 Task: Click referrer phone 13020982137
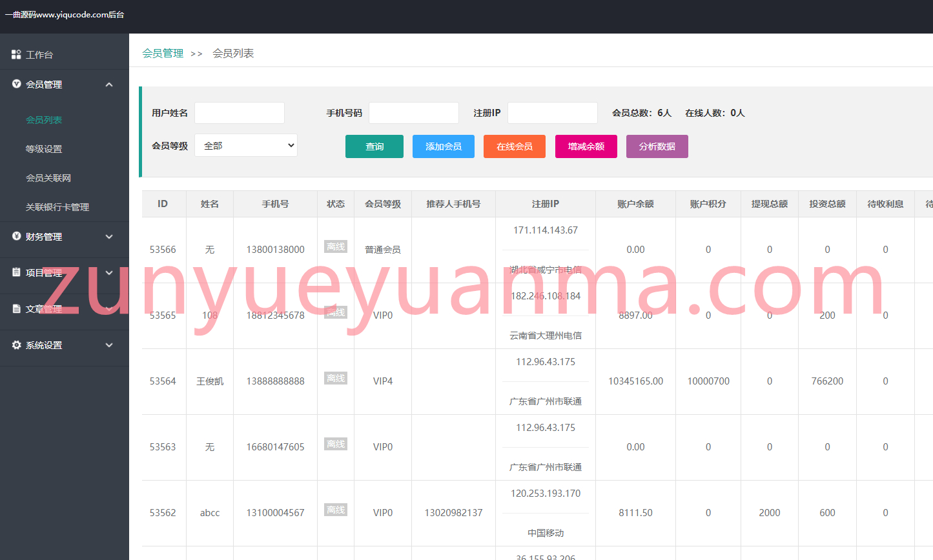click(453, 513)
